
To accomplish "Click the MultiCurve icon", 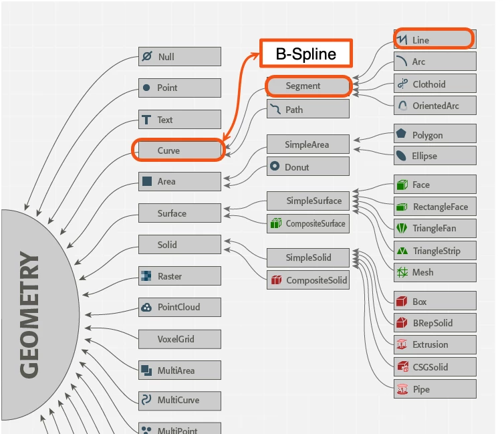I will [x=146, y=400].
